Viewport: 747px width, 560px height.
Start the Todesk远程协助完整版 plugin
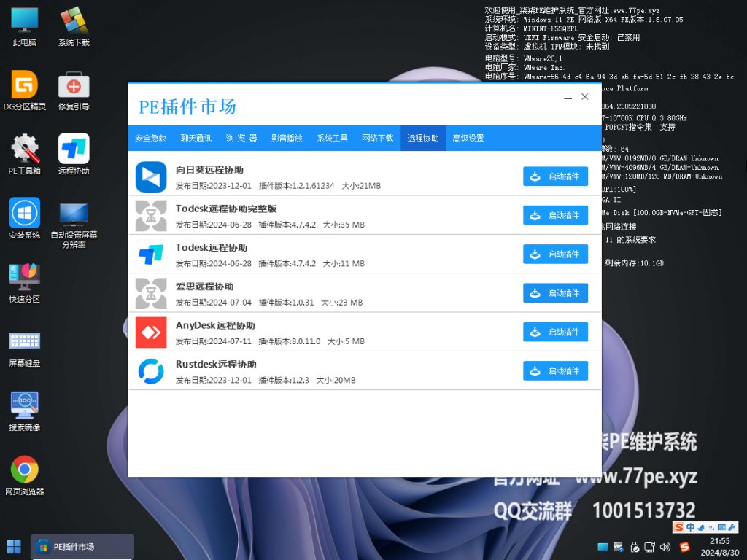tap(555, 215)
